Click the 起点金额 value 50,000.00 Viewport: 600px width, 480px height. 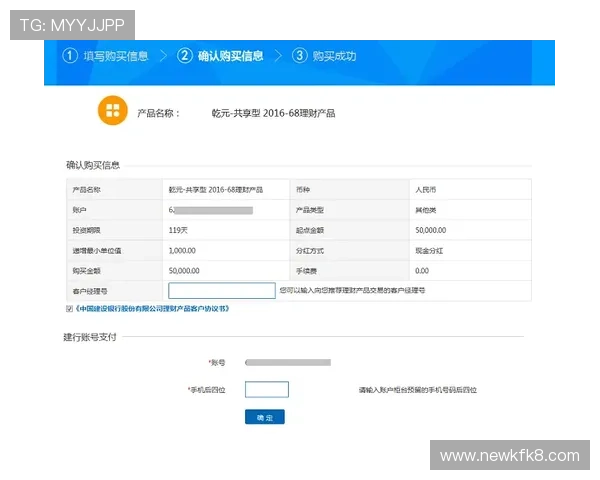pyautogui.click(x=431, y=230)
